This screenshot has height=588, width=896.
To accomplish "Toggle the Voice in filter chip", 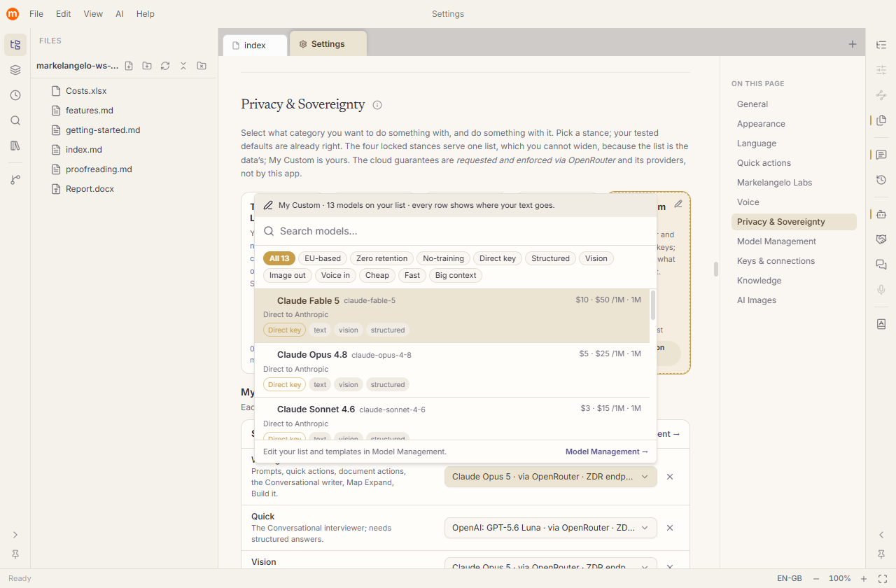I will coord(335,275).
